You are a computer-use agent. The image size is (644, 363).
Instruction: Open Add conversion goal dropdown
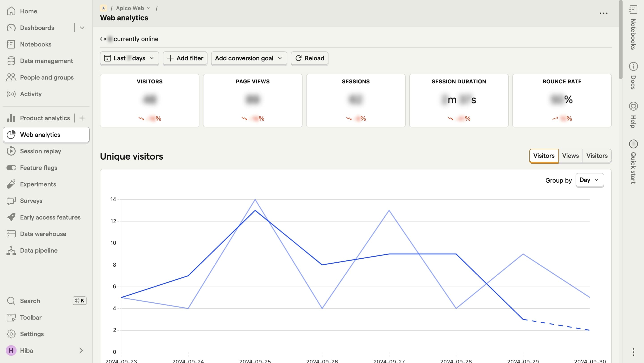click(249, 58)
